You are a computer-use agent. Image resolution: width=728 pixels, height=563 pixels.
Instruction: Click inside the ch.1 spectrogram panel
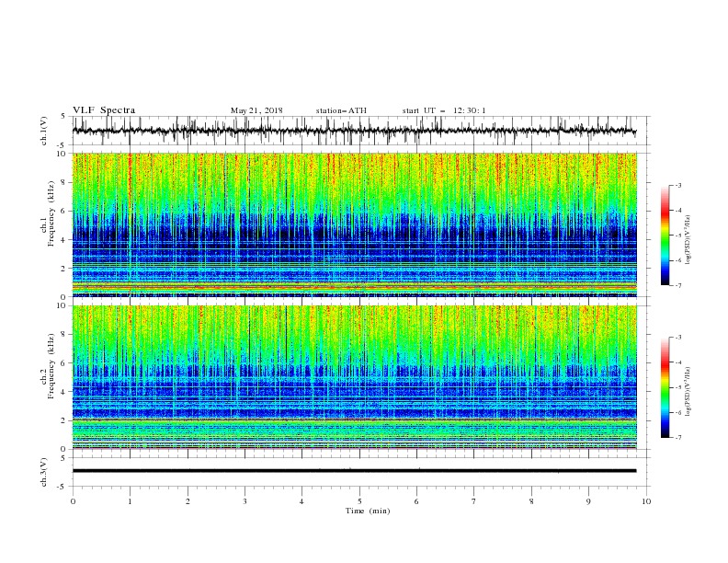pyautogui.click(x=355, y=224)
